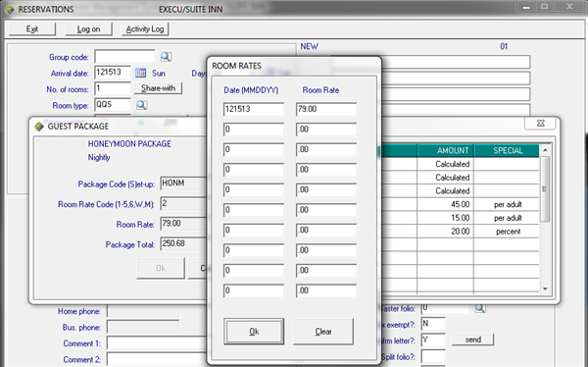Viewport: 588px width, 367px height.
Task: Click the last date field in Room Rates
Action: tap(254, 291)
